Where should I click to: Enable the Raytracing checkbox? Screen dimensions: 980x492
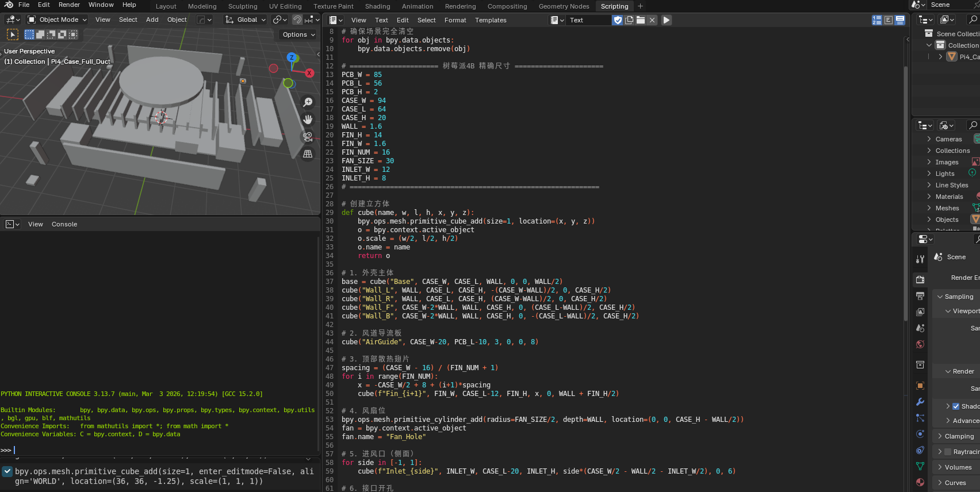click(x=948, y=452)
